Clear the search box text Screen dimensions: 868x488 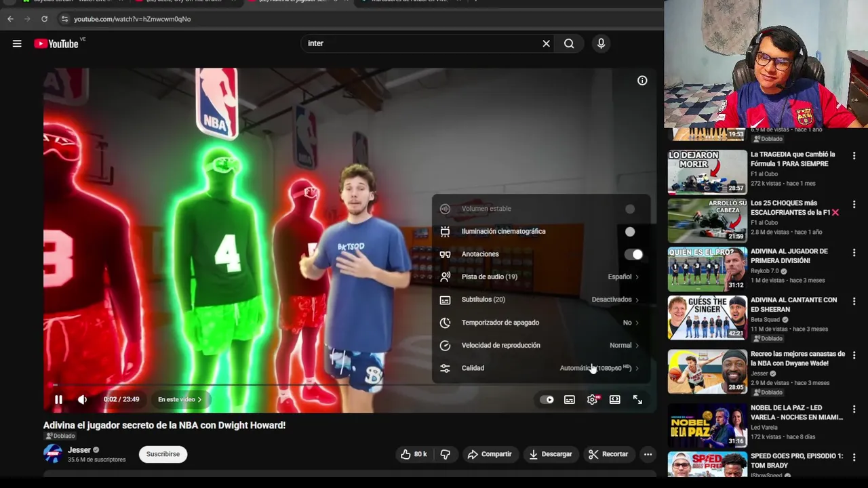coord(546,43)
